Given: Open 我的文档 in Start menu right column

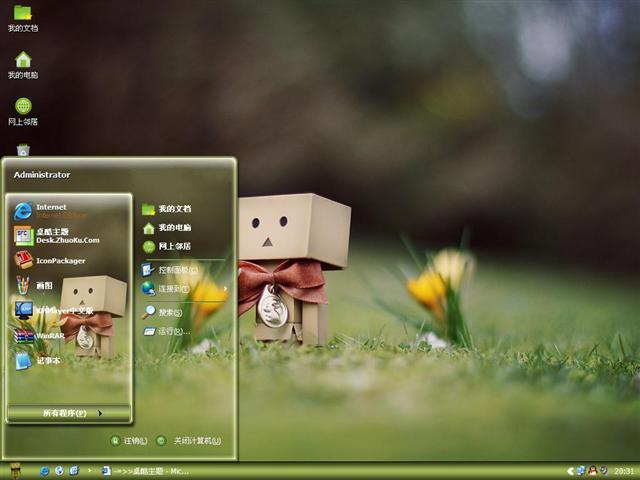Looking at the screenshot, I should click(x=167, y=209).
